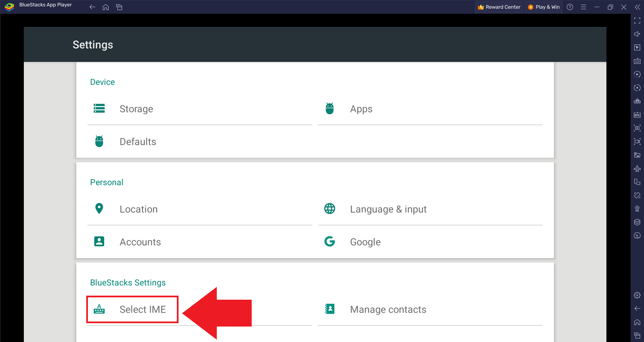Click recent apps icon in right sidebar
The height and width of the screenshot is (342, 644).
[637, 335]
